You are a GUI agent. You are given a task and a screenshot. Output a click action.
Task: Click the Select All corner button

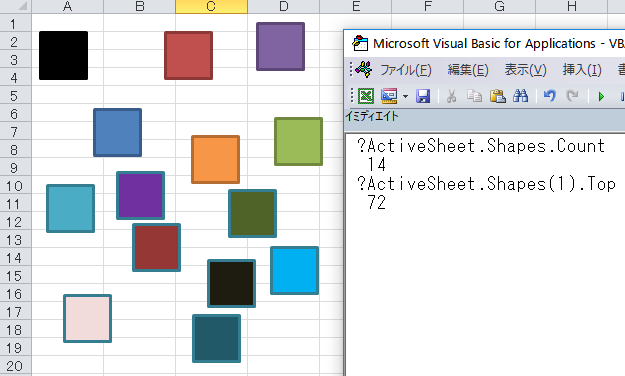pyautogui.click(x=16, y=6)
